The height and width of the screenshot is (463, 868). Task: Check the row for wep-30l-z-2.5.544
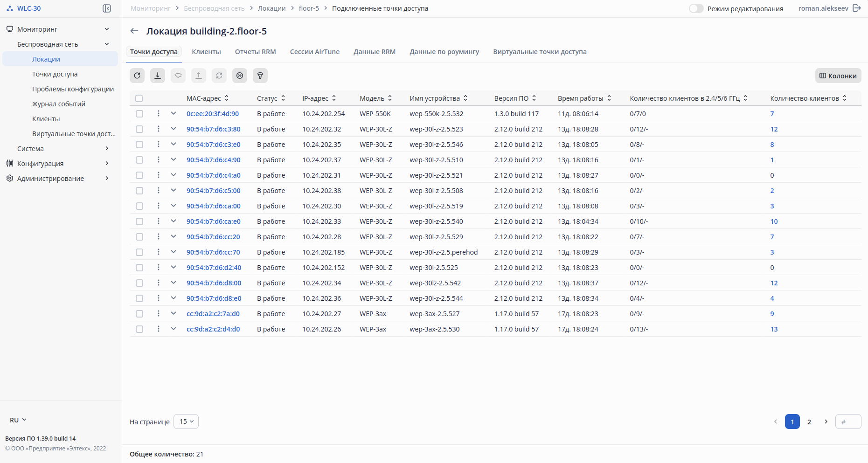[139, 298]
